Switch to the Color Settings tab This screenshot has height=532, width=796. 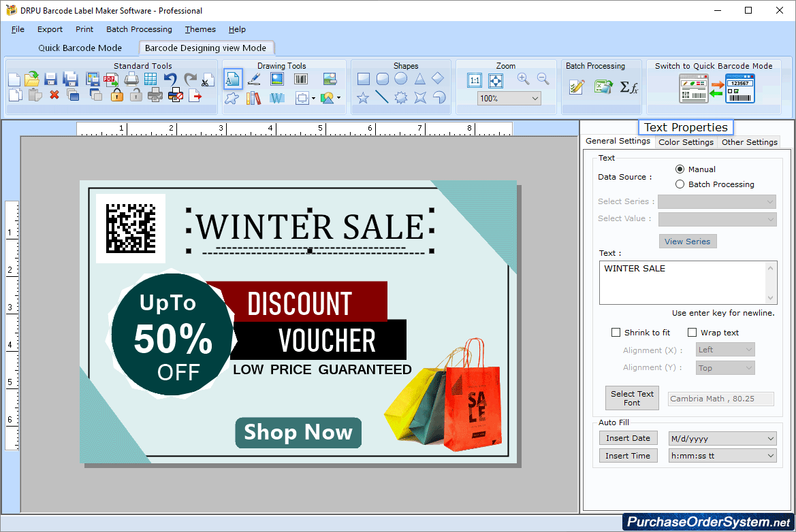tap(686, 142)
